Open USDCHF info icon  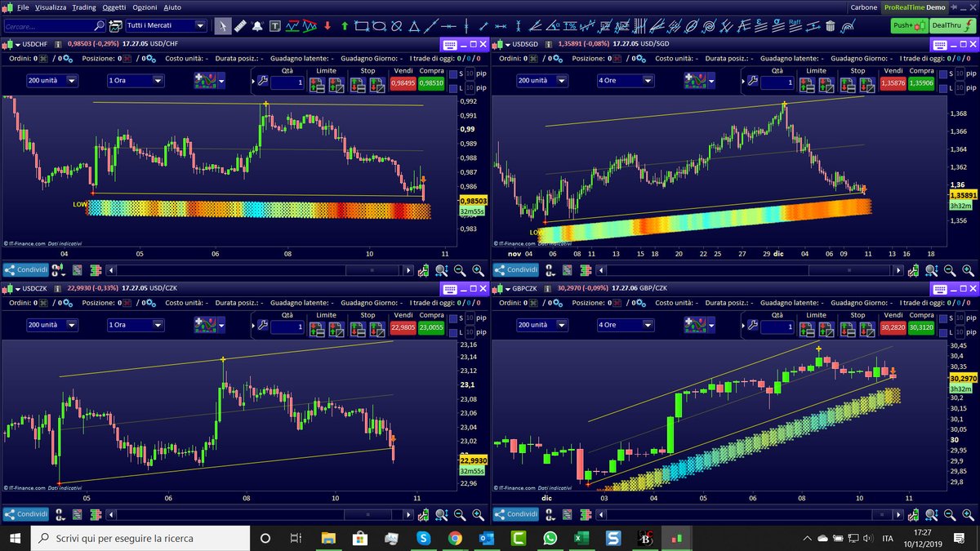(x=58, y=44)
